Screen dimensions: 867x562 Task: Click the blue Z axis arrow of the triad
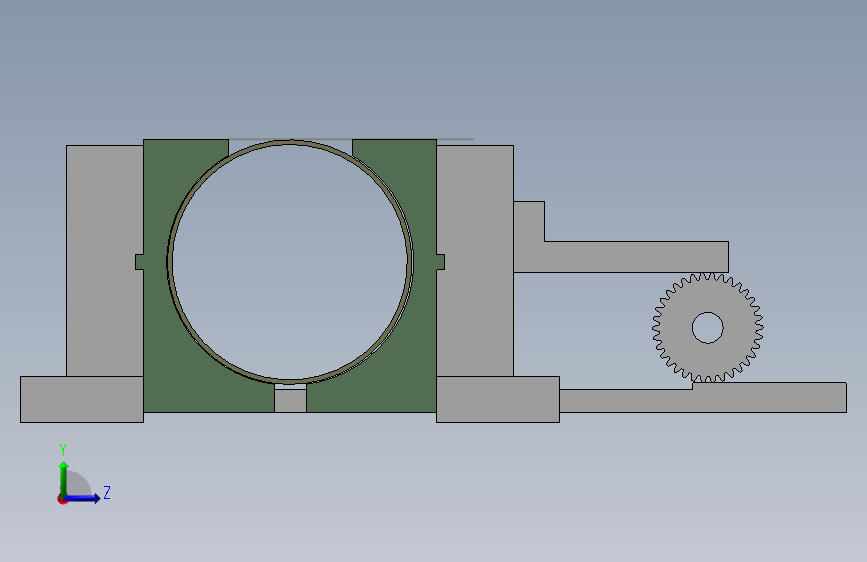84,498
